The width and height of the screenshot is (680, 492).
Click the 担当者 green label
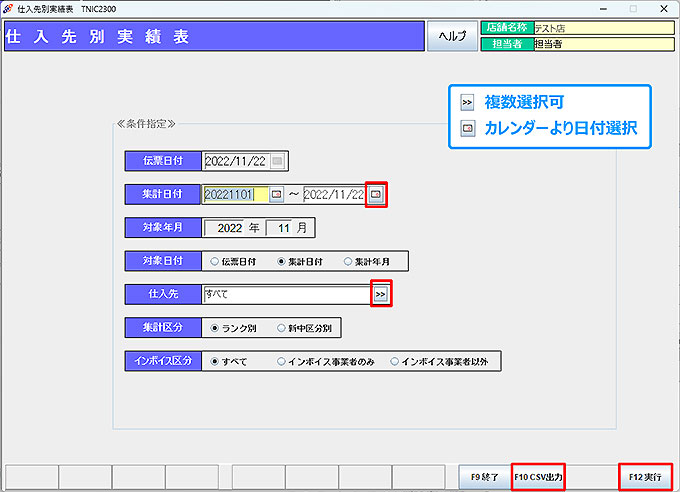coord(507,44)
